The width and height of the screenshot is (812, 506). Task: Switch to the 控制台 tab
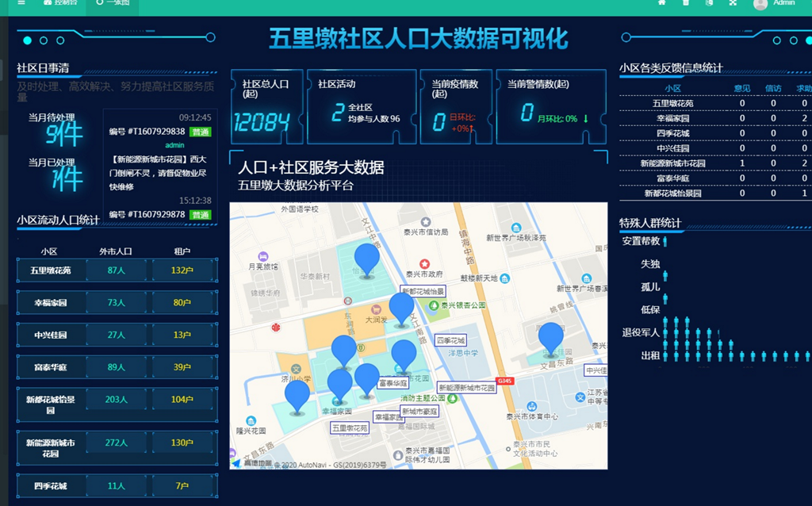coord(62,3)
